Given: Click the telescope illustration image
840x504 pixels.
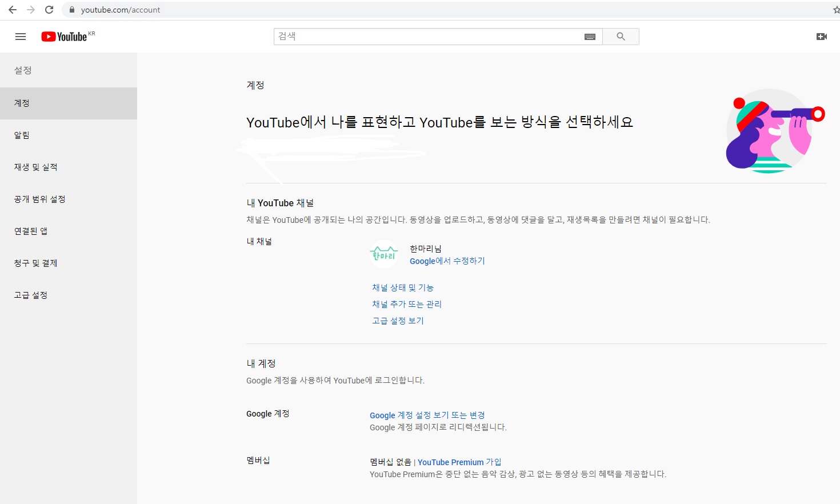Looking at the screenshot, I should click(x=774, y=131).
